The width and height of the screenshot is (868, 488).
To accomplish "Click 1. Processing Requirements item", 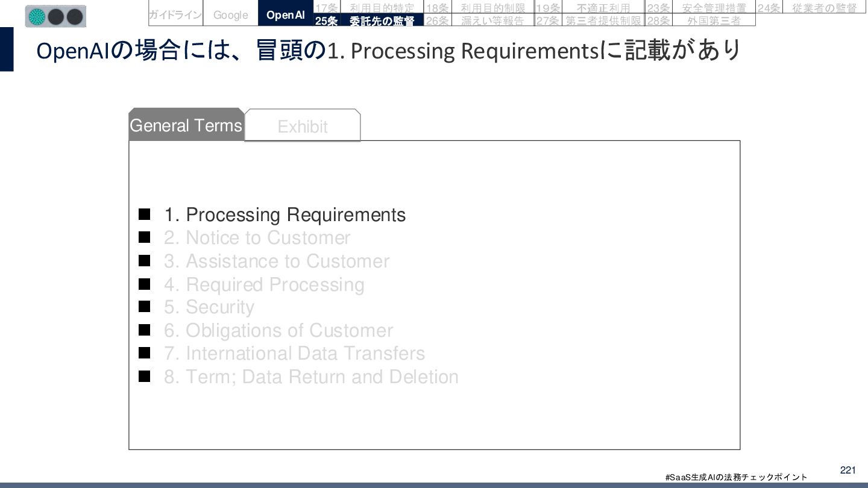I will [285, 214].
